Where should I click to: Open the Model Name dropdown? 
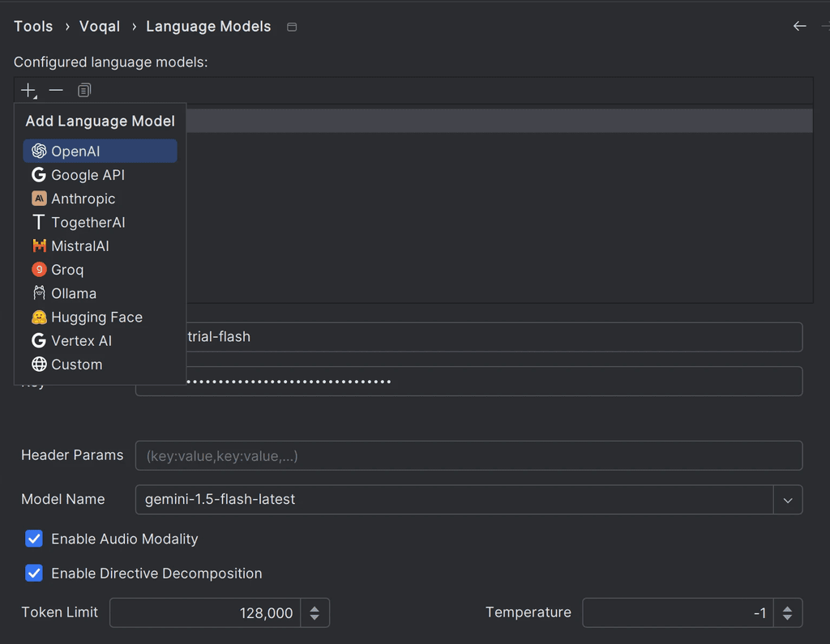tap(787, 500)
